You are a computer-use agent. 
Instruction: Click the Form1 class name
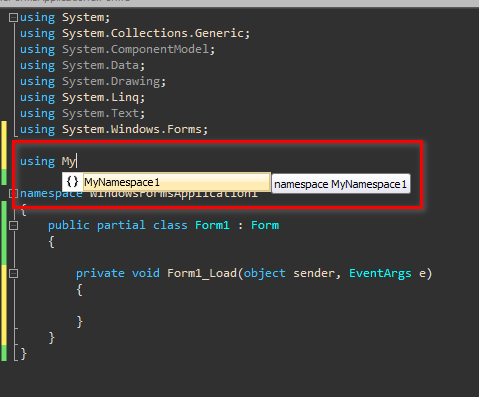[x=212, y=225]
